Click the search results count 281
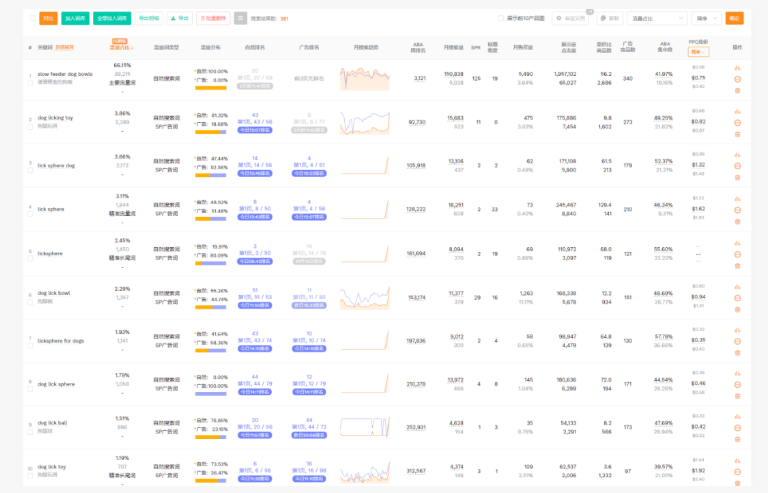Screen dimensions: 768x493 [284, 19]
